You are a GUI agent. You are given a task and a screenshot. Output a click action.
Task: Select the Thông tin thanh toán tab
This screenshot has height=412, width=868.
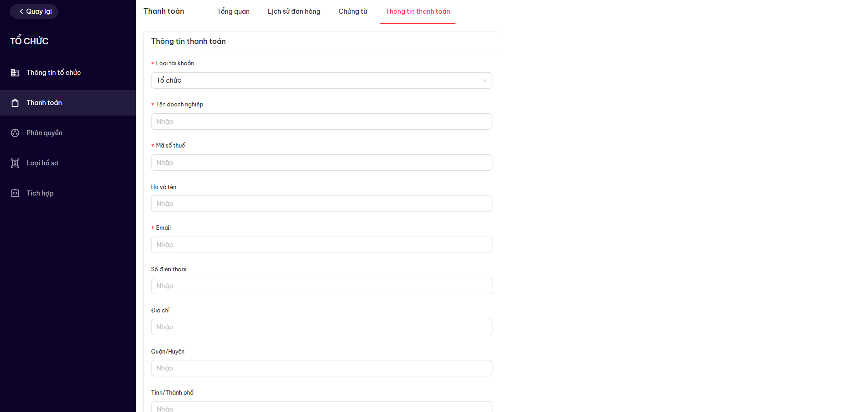(418, 11)
